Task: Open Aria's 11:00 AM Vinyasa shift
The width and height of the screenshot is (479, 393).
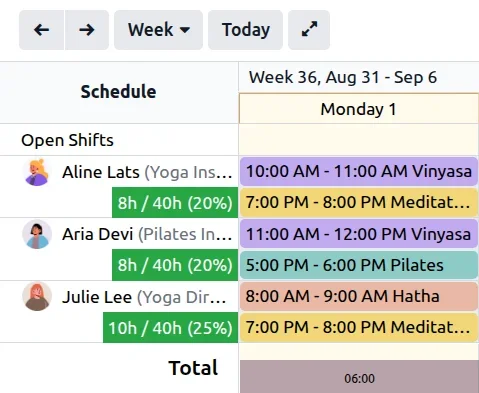Action: point(359,234)
